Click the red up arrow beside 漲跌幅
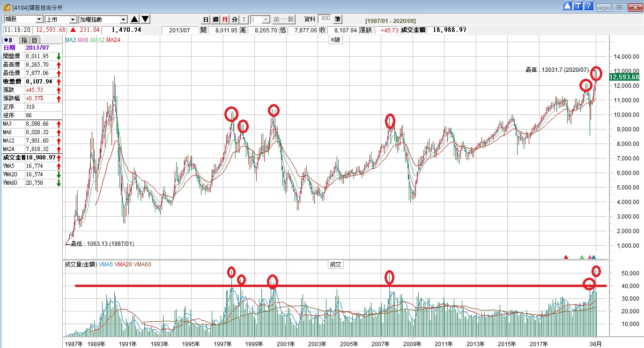The height and width of the screenshot is (348, 644). click(59, 98)
